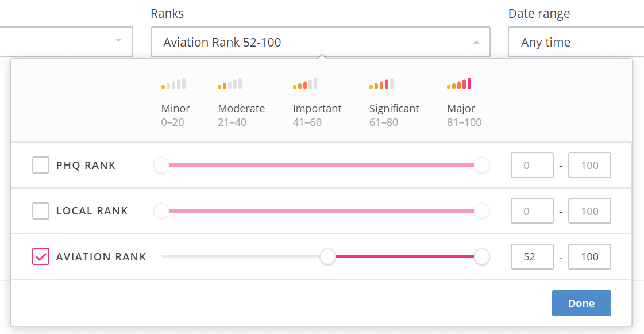
Task: Enable the PHQ Rank checkbox
Action: coord(41,166)
